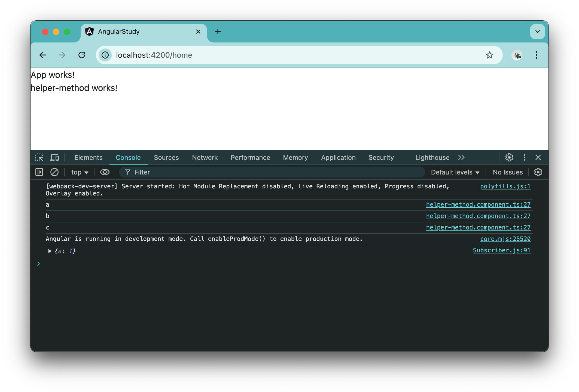Click the inspect element icon
The width and height of the screenshot is (579, 392).
click(40, 158)
